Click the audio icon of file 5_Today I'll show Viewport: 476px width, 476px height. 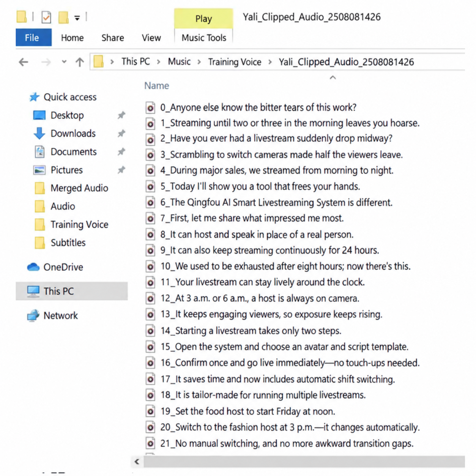[150, 187]
